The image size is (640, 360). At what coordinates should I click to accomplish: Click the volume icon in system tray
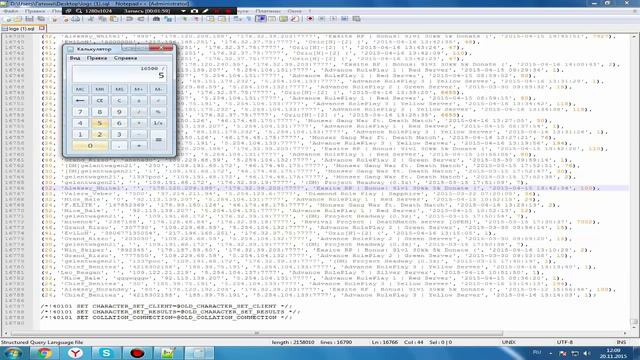click(x=587, y=353)
